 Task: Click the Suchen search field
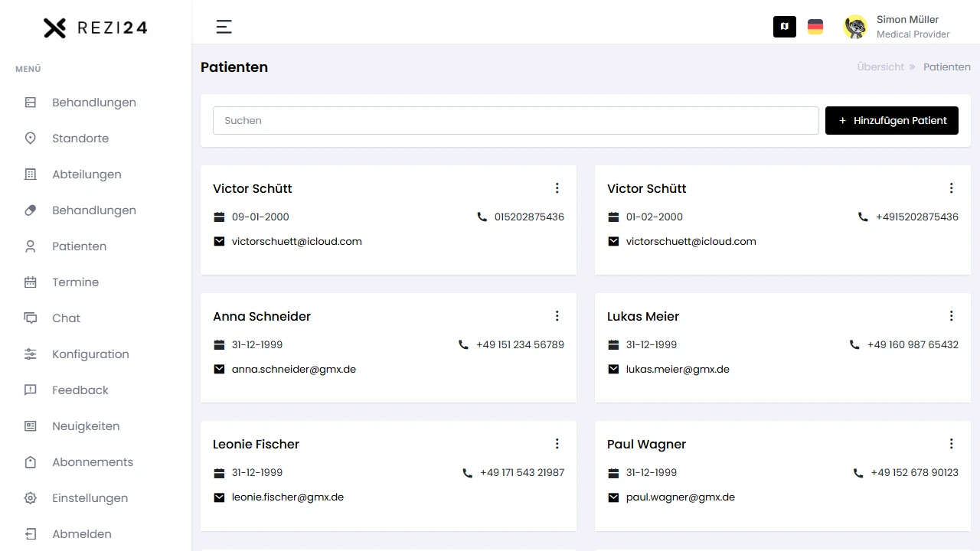[x=515, y=121]
